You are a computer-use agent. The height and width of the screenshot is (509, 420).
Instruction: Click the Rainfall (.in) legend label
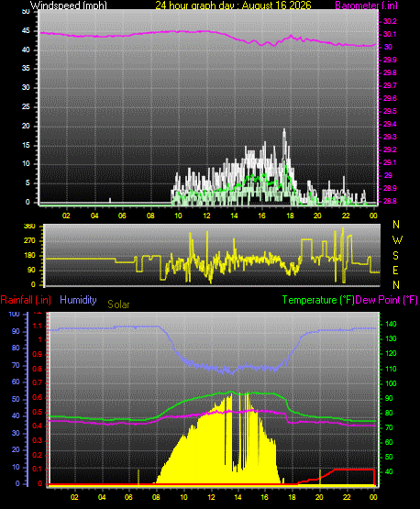26,300
